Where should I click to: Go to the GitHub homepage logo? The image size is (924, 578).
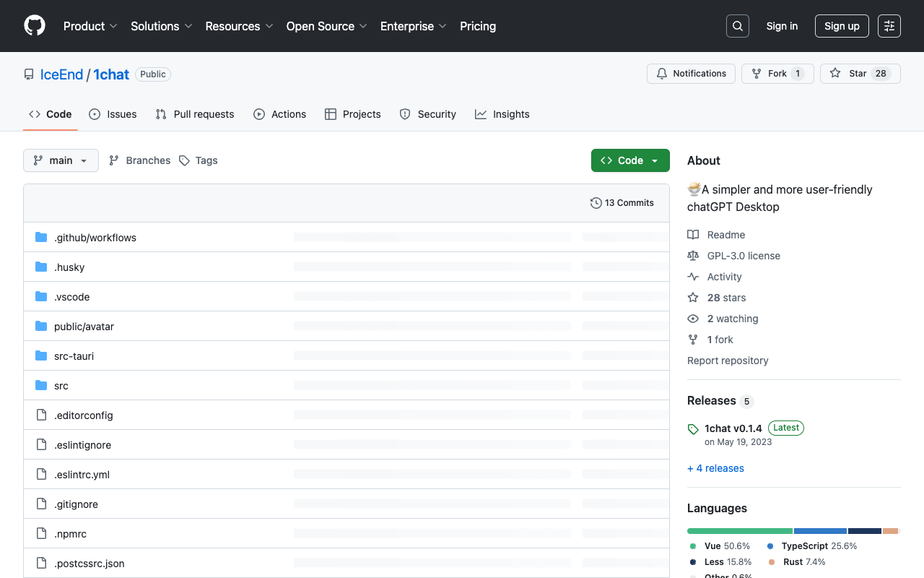pos(35,26)
